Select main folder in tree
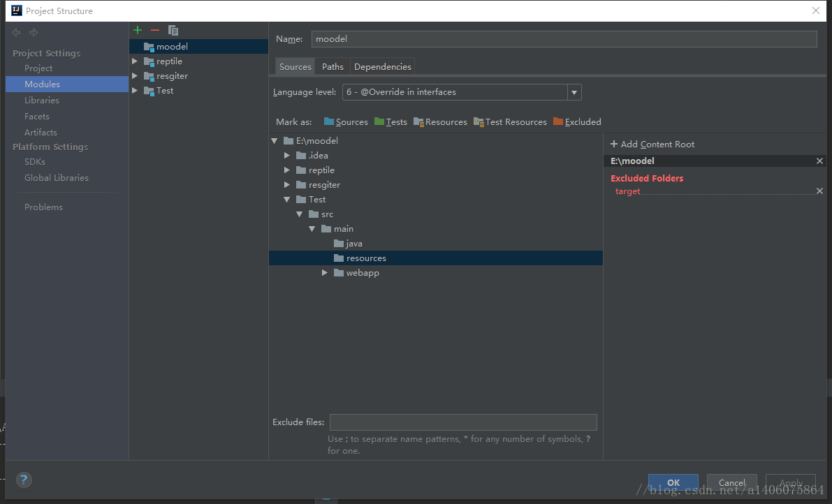The height and width of the screenshot is (504, 832). 337,229
